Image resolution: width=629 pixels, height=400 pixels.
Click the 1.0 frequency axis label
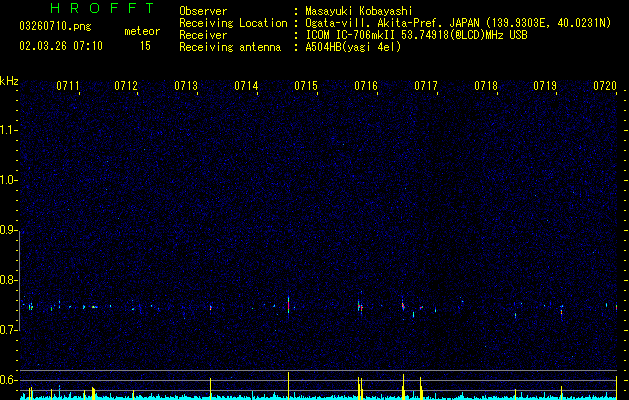pyautogui.click(x=9, y=180)
